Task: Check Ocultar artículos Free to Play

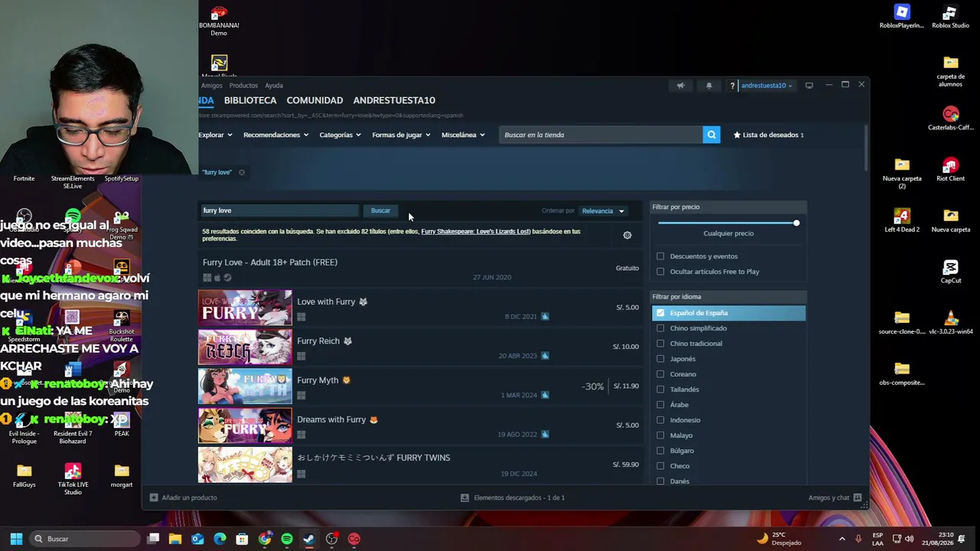Action: (661, 272)
